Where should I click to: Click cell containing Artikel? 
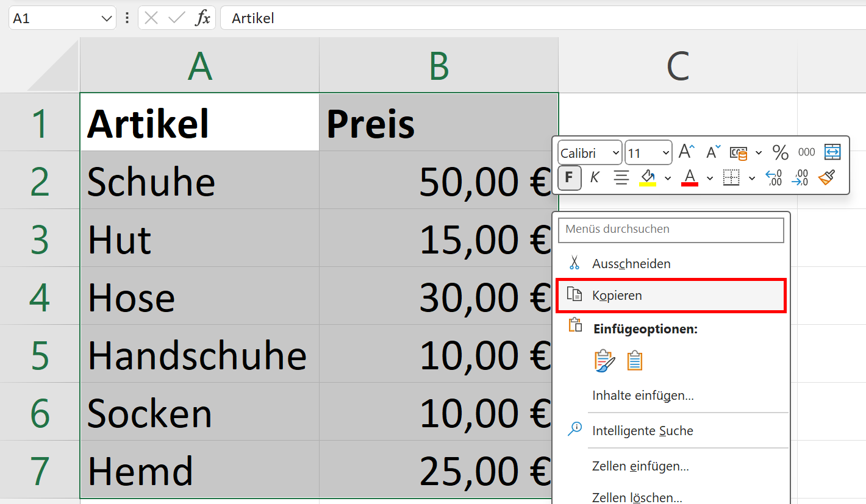click(199, 122)
